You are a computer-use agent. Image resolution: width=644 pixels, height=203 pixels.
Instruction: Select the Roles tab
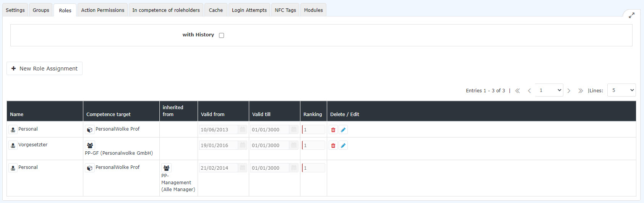tap(65, 10)
